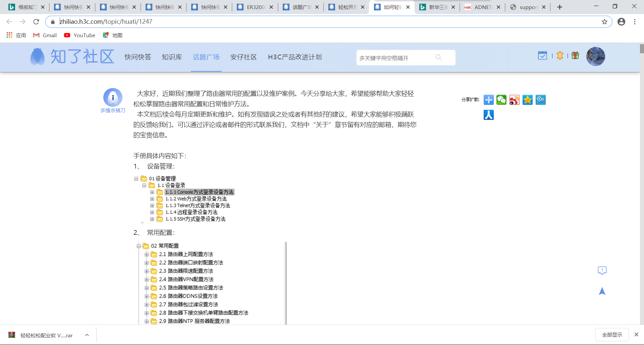
Task: Open download options arrow for the rar file
Action: pyautogui.click(x=87, y=335)
